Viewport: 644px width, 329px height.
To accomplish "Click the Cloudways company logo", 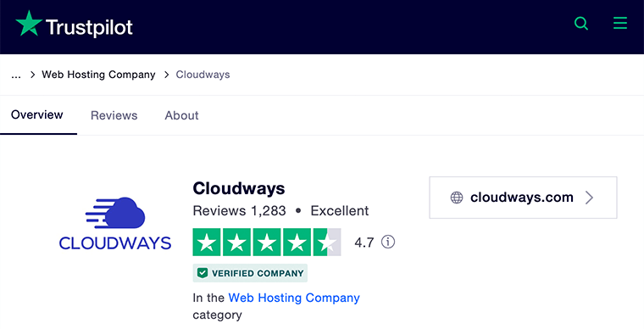I will 115,224.
